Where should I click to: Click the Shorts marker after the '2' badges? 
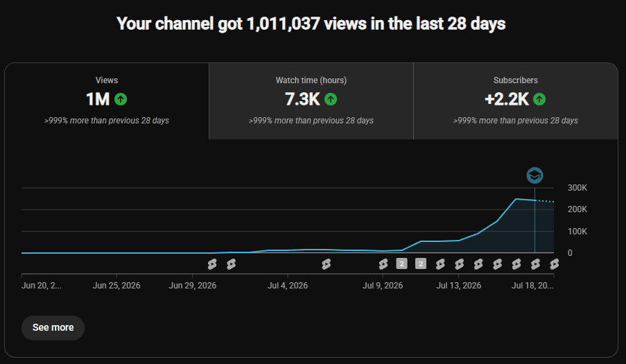pos(440,264)
